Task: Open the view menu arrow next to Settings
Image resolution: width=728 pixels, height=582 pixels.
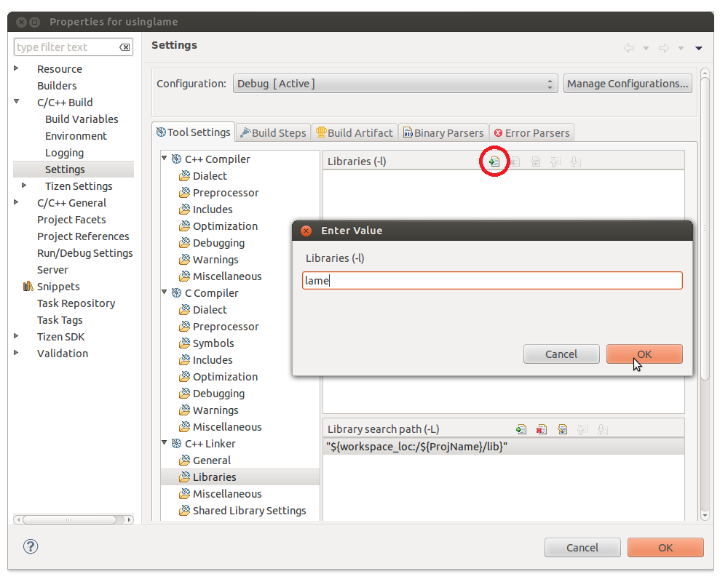Action: (x=699, y=48)
